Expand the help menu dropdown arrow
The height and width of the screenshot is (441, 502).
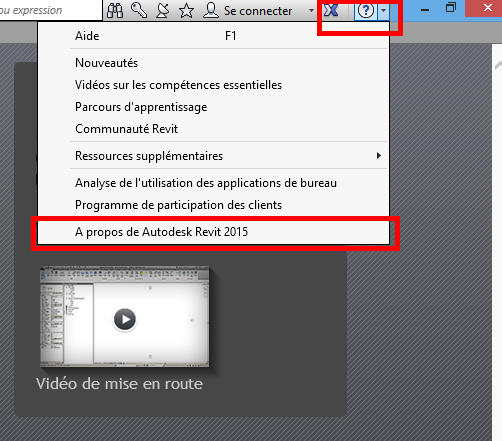click(384, 11)
